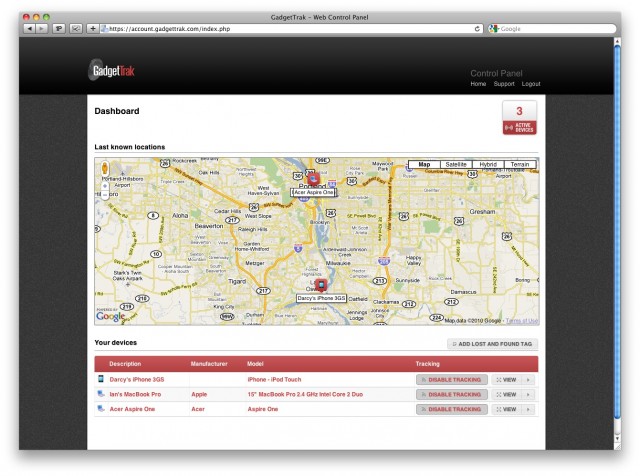Disable tracking for Darcy's iPhone 3GS

tap(451, 379)
